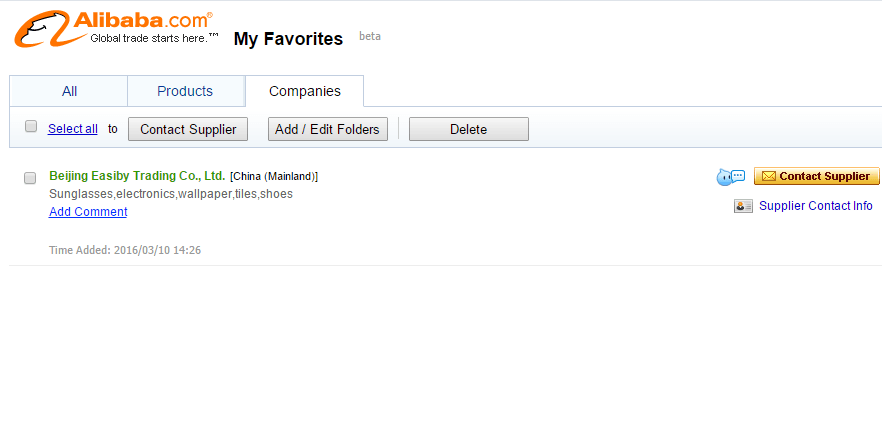The image size is (882, 428).
Task: Click the Add Comment link
Action: [x=88, y=212]
